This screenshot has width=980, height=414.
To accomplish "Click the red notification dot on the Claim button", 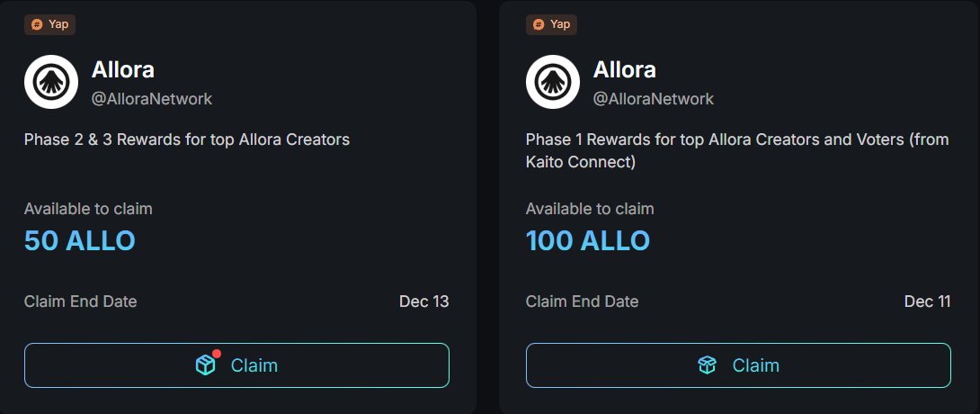I will pos(216,354).
